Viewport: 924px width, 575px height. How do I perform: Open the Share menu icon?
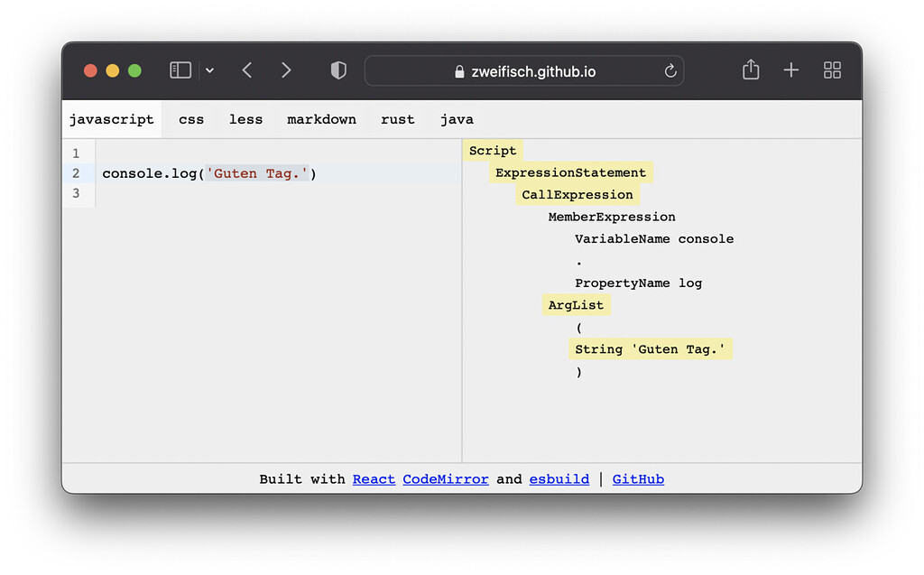750,70
